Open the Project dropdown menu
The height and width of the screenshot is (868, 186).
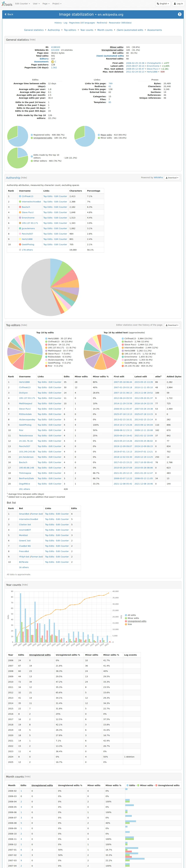point(57,4)
